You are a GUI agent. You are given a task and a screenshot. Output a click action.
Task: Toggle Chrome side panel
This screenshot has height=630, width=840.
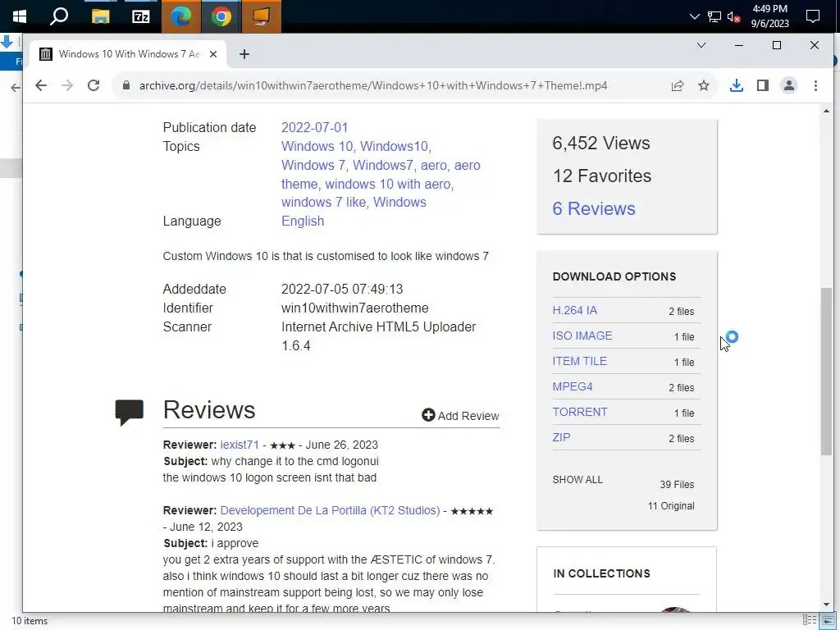tap(762, 85)
